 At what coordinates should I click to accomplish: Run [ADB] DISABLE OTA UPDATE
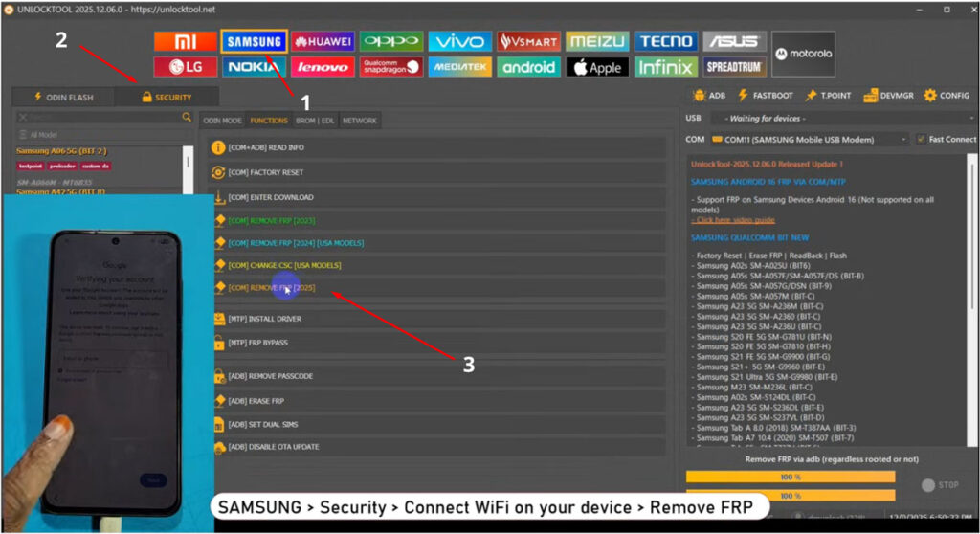[x=436, y=447]
